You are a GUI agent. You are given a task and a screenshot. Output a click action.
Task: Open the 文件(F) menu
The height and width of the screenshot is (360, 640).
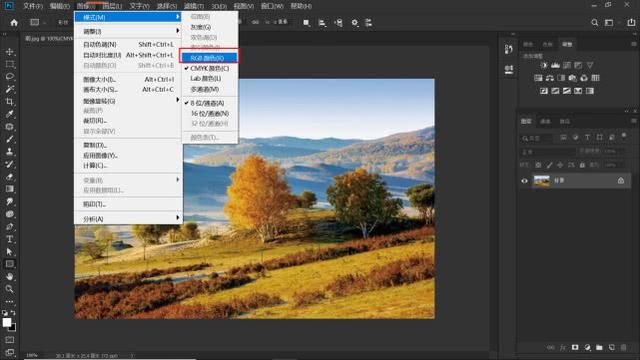33,6
